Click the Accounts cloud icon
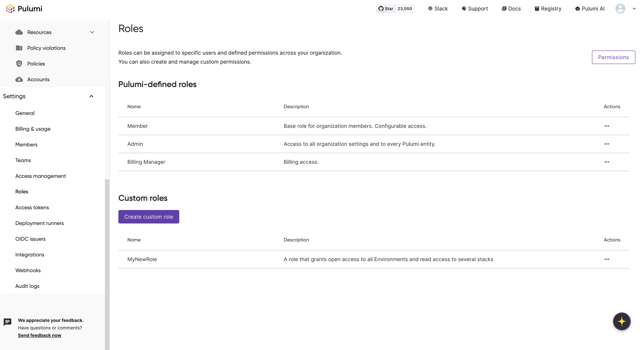644x350 pixels. point(19,79)
